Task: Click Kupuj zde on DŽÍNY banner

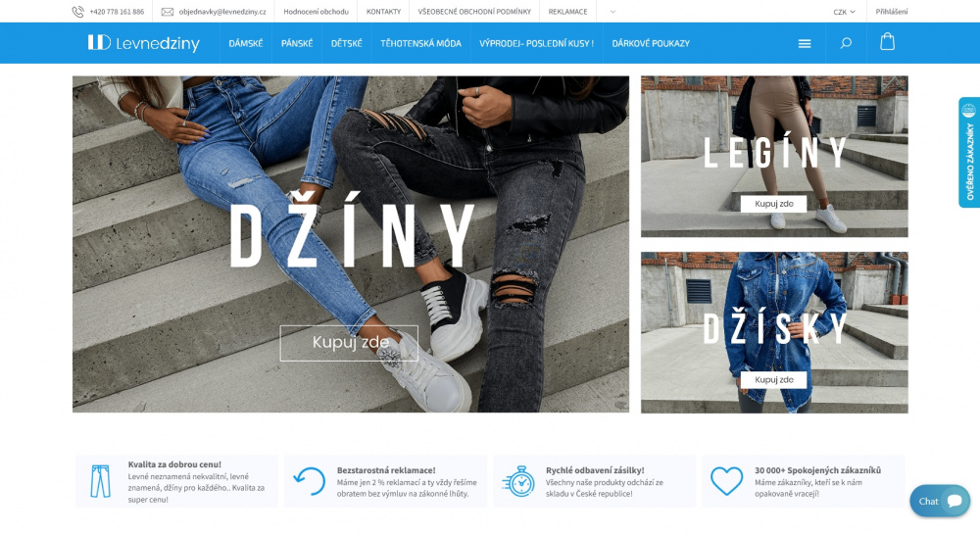Action: click(x=349, y=343)
